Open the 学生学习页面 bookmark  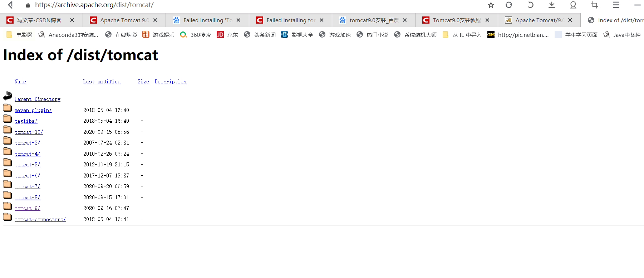(576, 35)
